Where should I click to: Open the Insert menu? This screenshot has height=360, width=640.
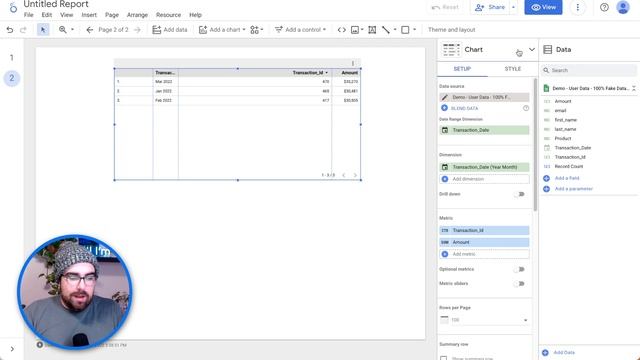(x=89, y=15)
